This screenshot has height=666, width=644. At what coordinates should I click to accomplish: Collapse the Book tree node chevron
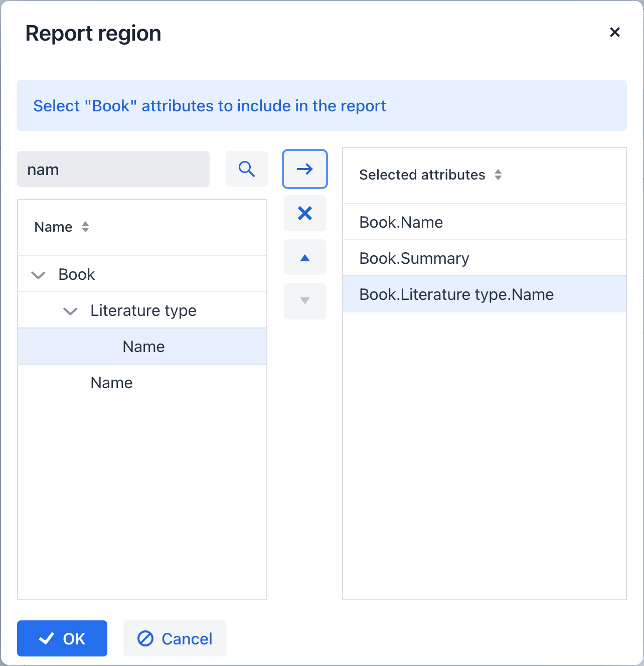[x=39, y=275]
